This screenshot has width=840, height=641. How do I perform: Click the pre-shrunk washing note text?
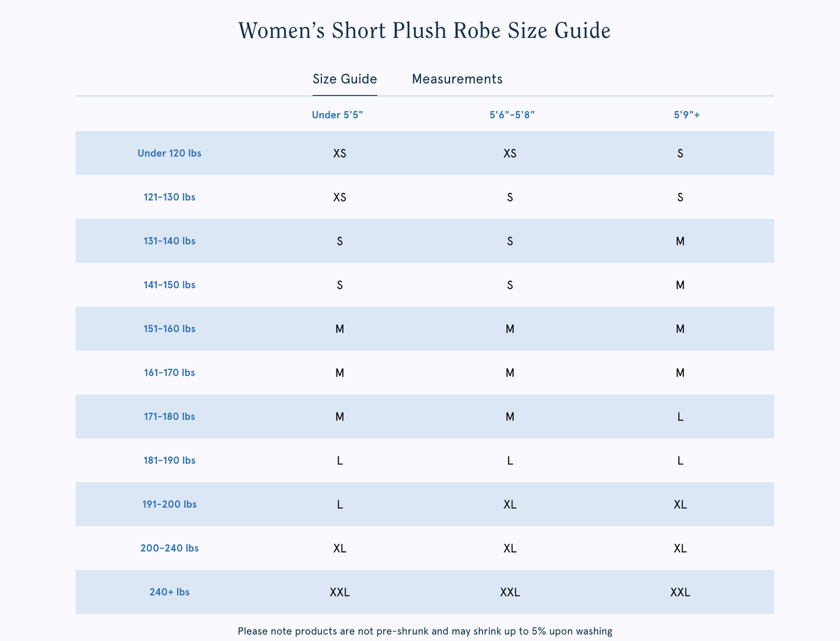[x=424, y=631]
